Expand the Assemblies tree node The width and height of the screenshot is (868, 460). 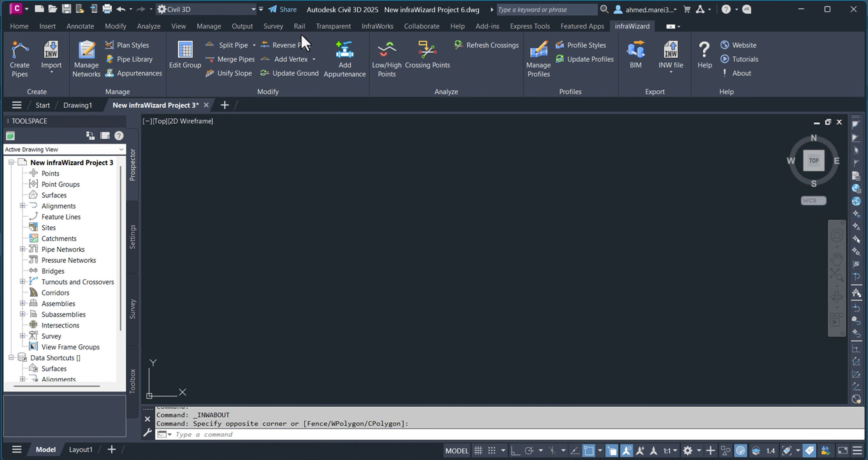point(22,303)
